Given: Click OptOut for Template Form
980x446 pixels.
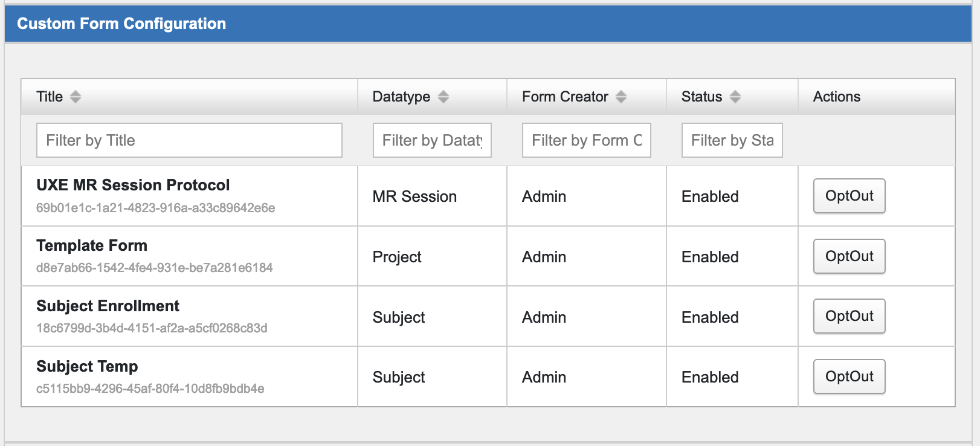Looking at the screenshot, I should pyautogui.click(x=849, y=256).
